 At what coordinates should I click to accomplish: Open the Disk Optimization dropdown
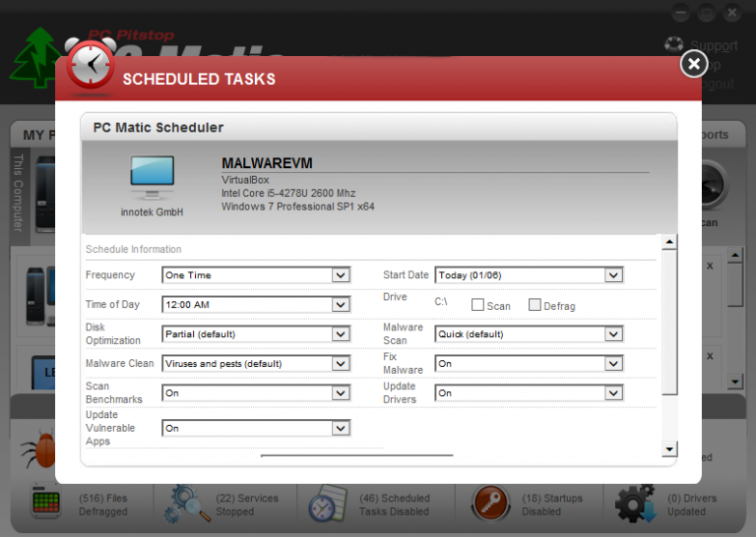[256, 333]
